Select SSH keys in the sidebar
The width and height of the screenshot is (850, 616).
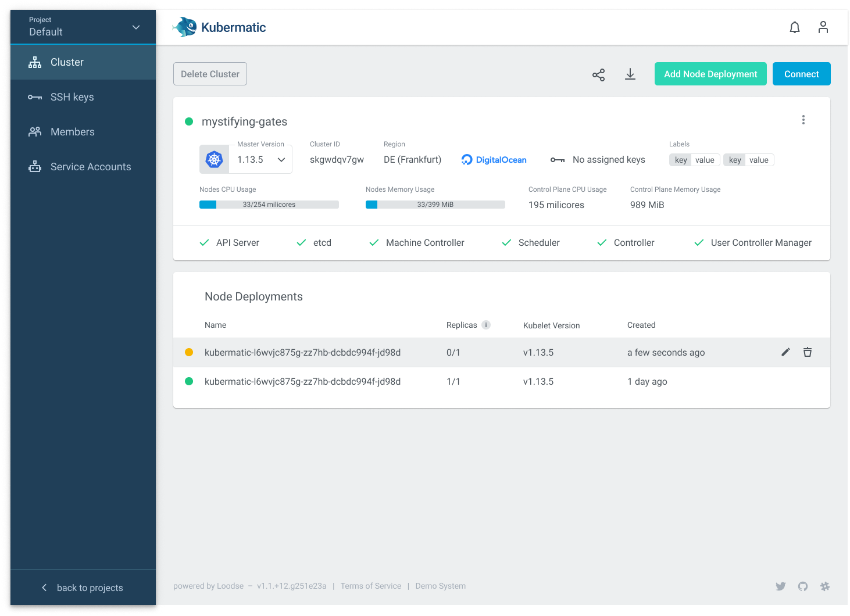pyautogui.click(x=72, y=96)
